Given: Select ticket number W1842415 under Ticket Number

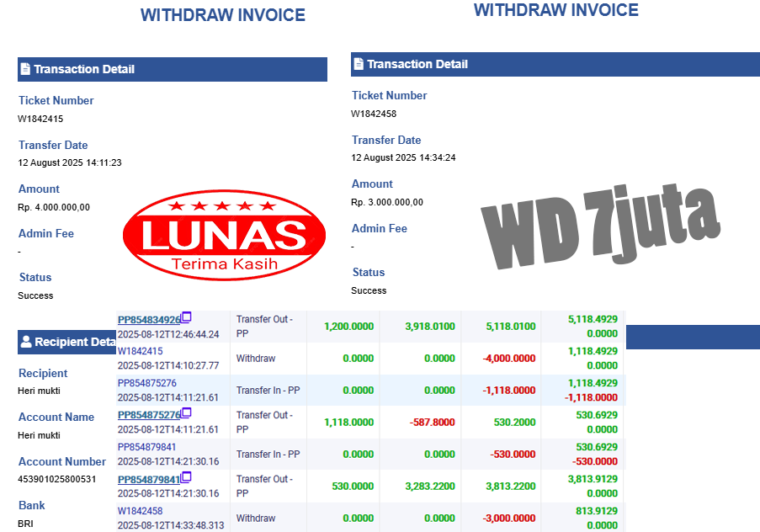Looking at the screenshot, I should tap(40, 119).
